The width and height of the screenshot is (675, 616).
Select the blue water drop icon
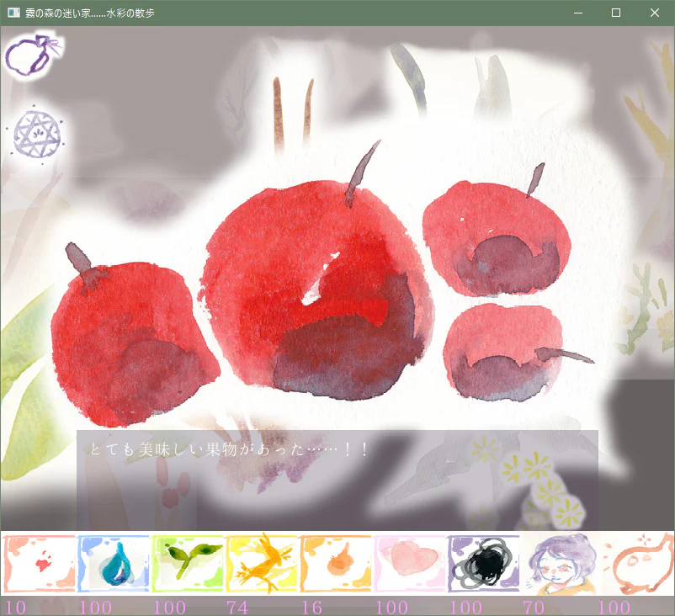coord(113,561)
